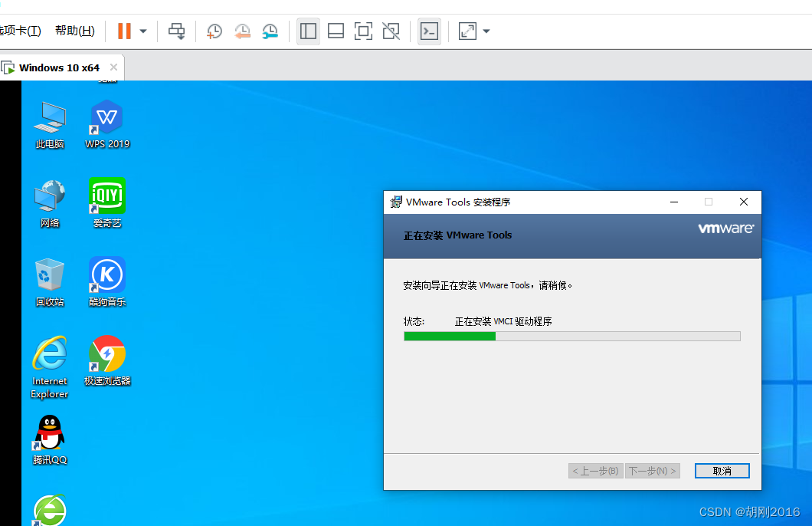Click the disabled 上一步(B) button
Screen dimensions: 812x526
(x=595, y=470)
